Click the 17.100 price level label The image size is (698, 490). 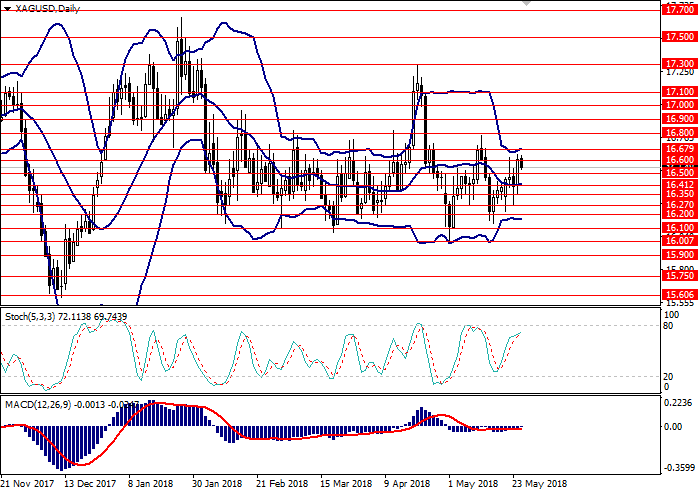679,91
